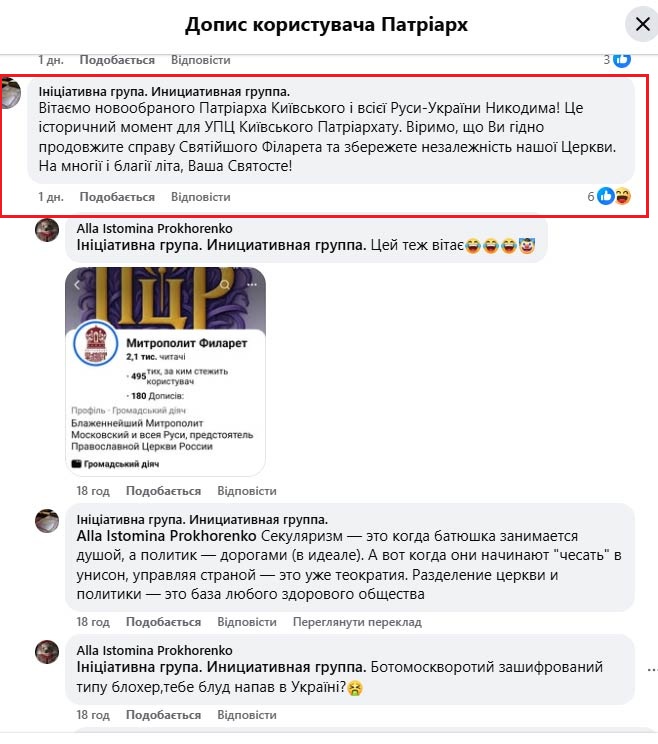Reply to the highlighted Ініціативна група comment
The height and width of the screenshot is (744, 658).
(x=201, y=197)
